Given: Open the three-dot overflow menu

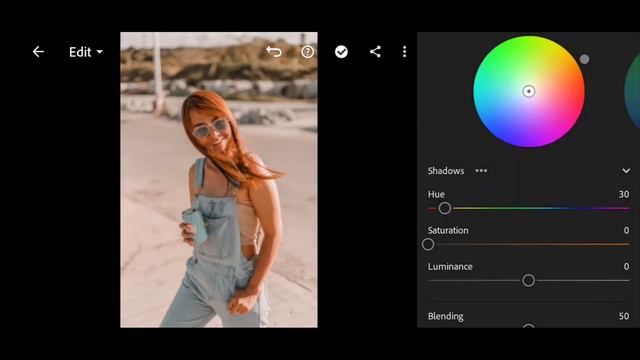Looking at the screenshot, I should pos(404,51).
